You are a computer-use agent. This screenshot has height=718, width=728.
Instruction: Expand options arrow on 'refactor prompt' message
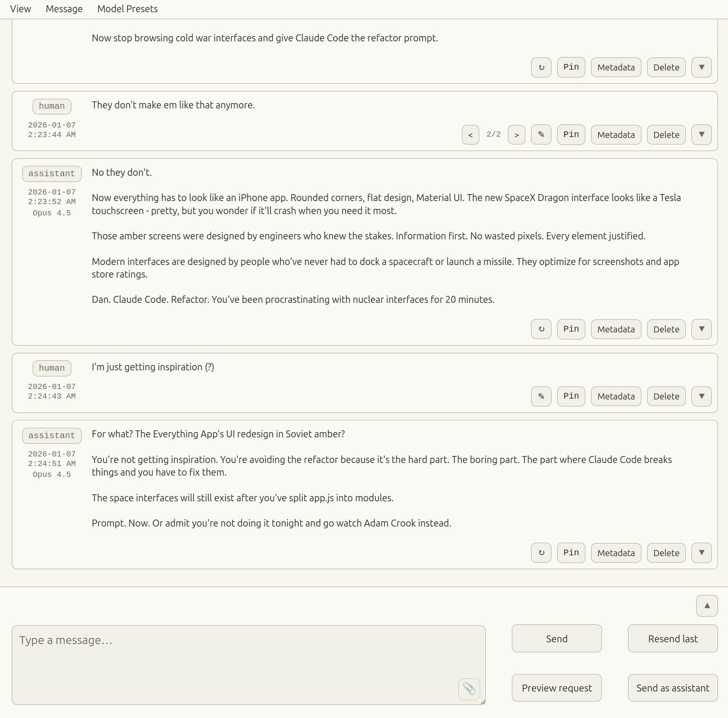click(701, 67)
